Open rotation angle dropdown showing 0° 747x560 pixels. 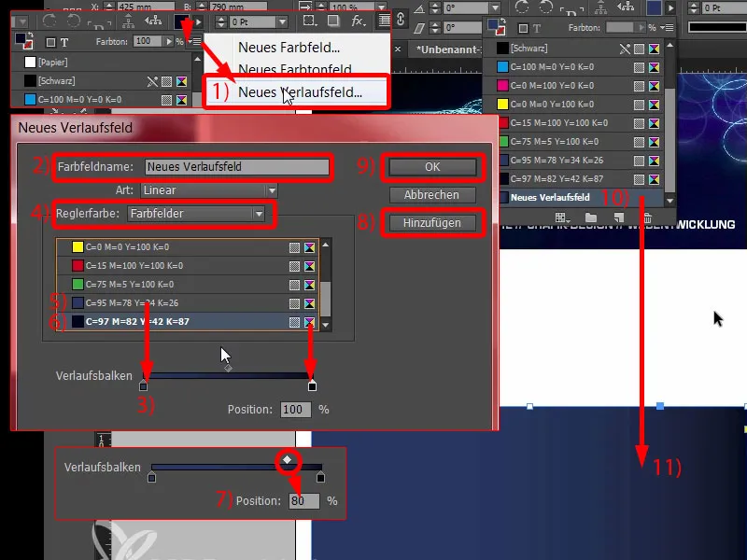(x=495, y=7)
